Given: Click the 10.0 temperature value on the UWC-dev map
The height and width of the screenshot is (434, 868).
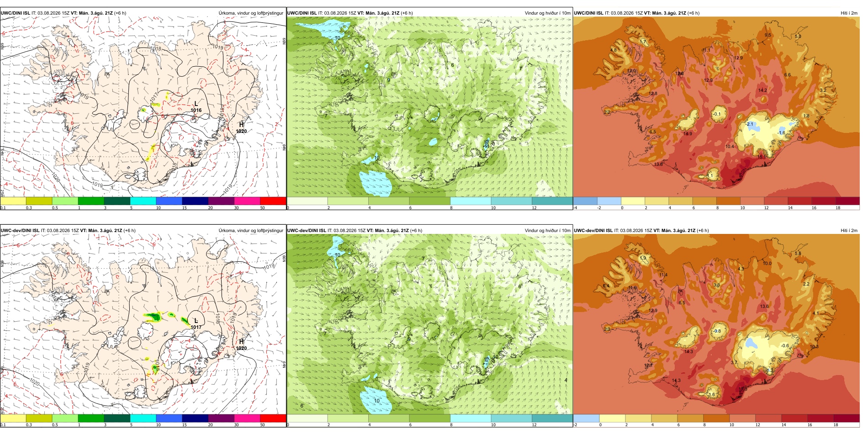Looking at the screenshot, I should [x=767, y=263].
